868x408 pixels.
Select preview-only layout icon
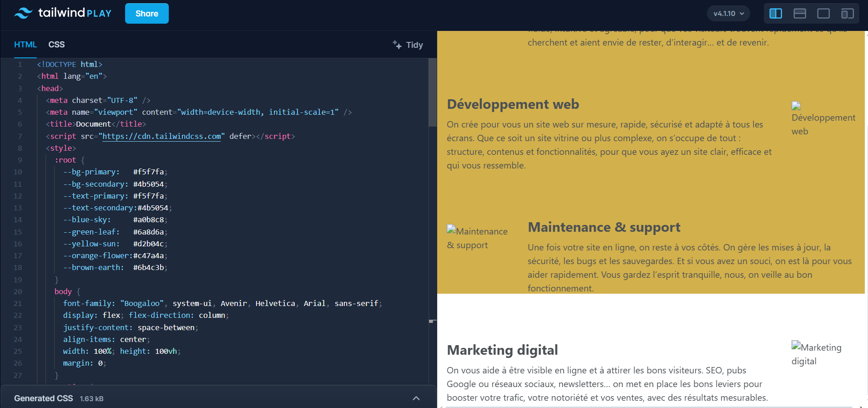point(823,14)
